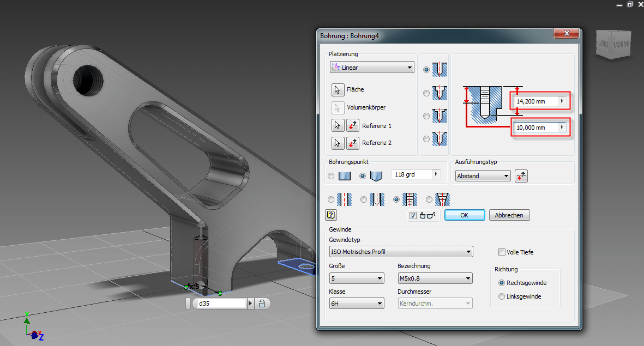This screenshot has width=644, height=346.
Task: Click the Fläche face selection arrow
Action: pos(337,89)
